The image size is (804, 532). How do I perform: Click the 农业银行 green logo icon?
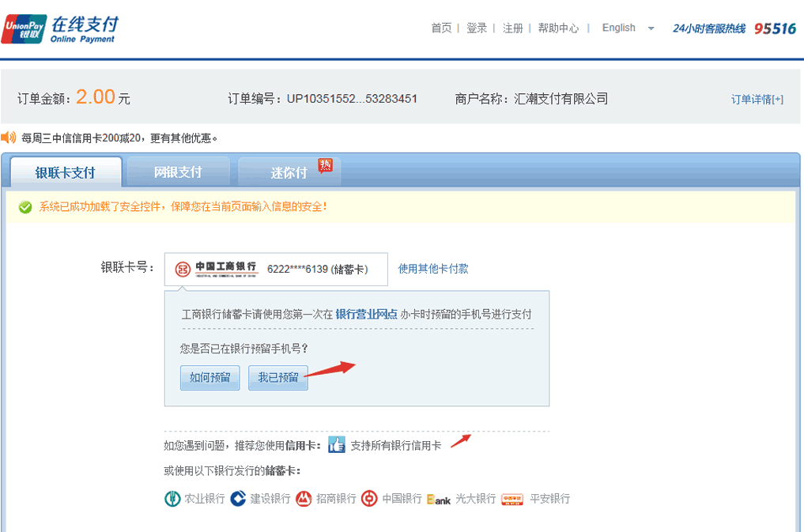[x=172, y=498]
